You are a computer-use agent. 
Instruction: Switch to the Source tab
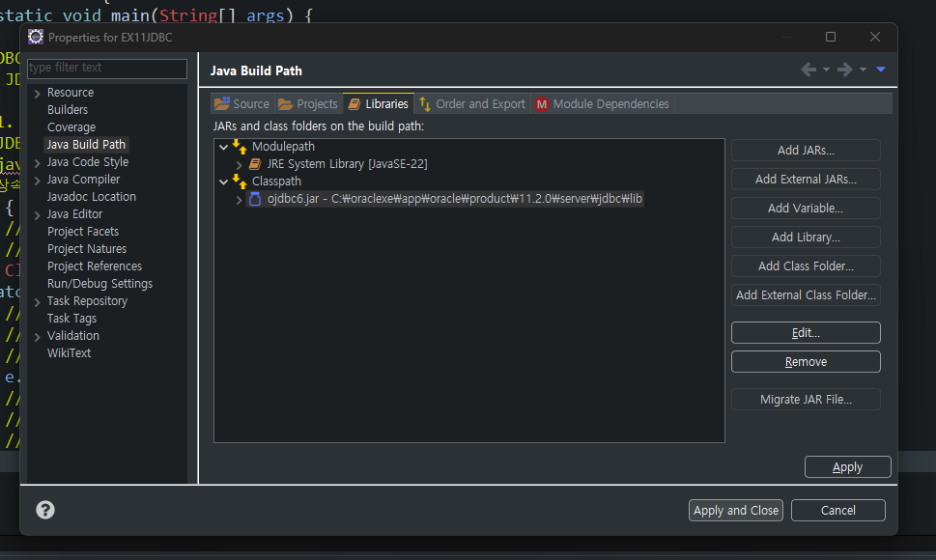click(x=242, y=103)
